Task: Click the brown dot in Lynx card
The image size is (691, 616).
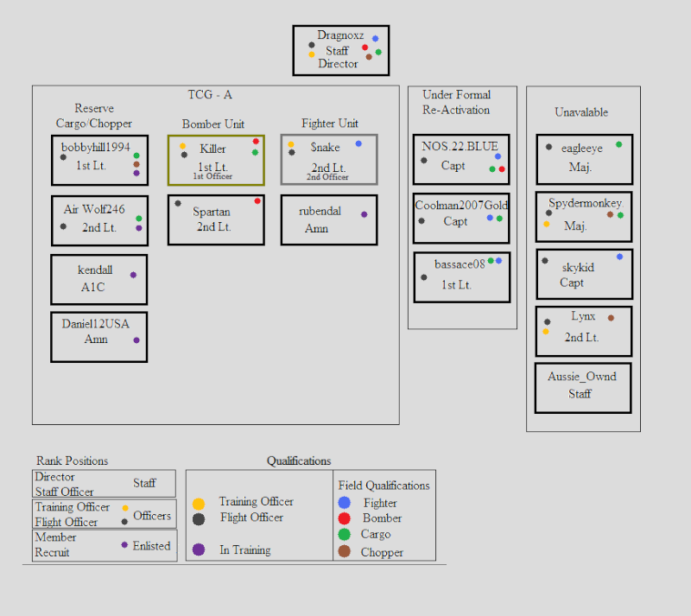Action: 611,317
